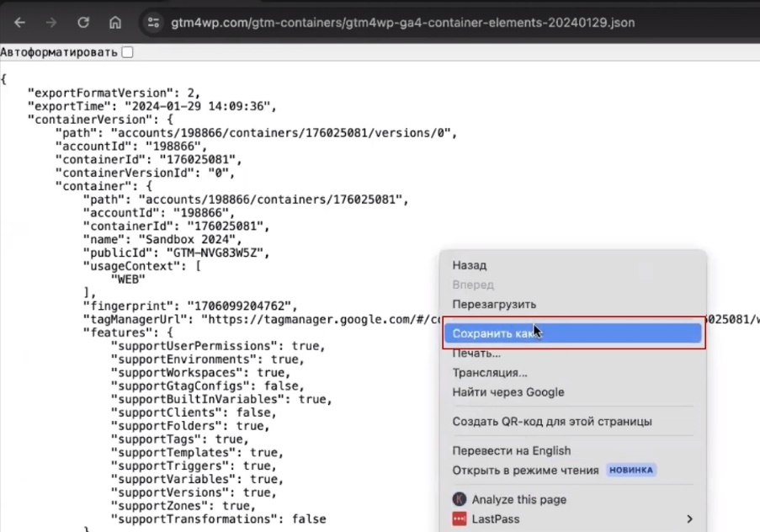Open site info icon beside the URL
The width and height of the screenshot is (760, 532).
click(x=153, y=23)
